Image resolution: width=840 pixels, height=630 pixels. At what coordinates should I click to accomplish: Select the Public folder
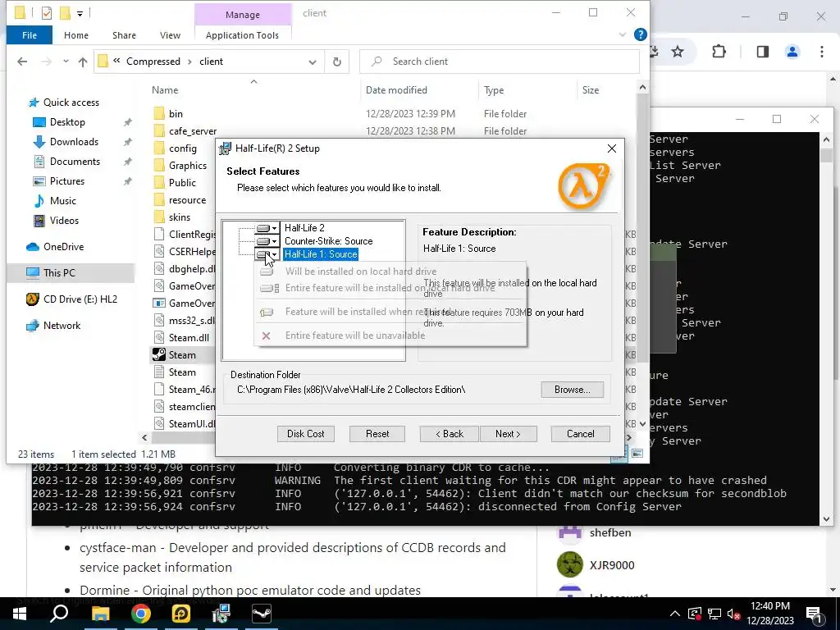(182, 183)
